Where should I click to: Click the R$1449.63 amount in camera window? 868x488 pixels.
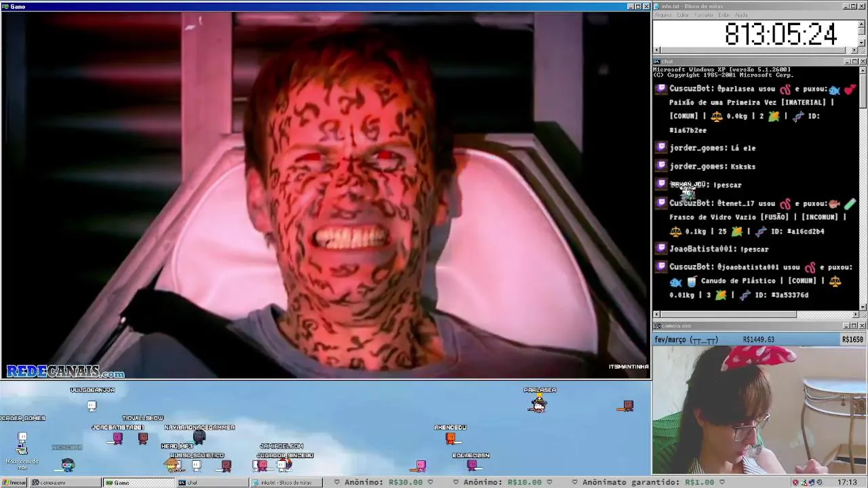[x=758, y=340]
